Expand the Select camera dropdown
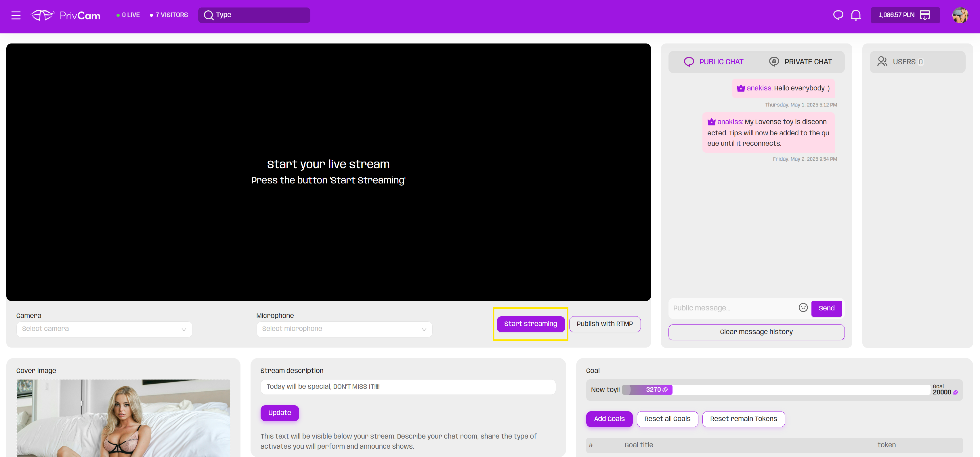This screenshot has width=980, height=457. 104,329
